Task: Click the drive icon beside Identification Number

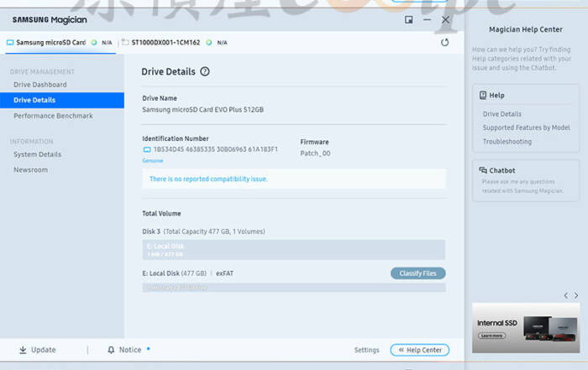Action: click(x=147, y=149)
